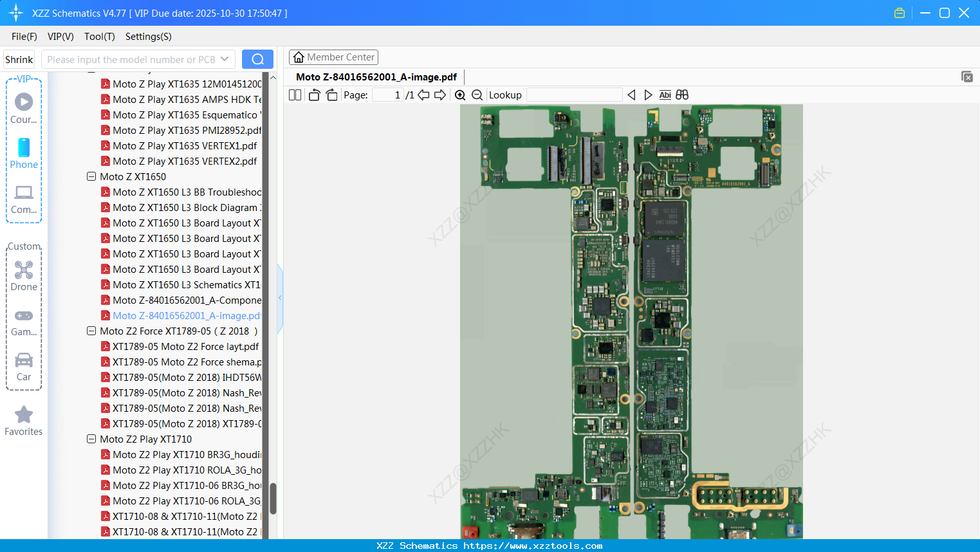Collapse the Moto Z XT1650 folder
Screen dimensions: 980x552
91,176
